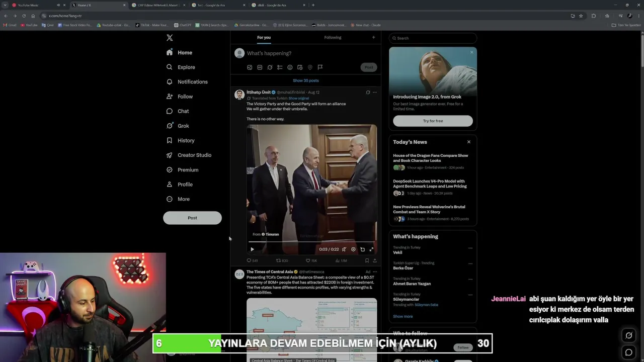Add a poll to the new post
Image resolution: width=644 pixels, height=362 pixels.
tap(280, 67)
